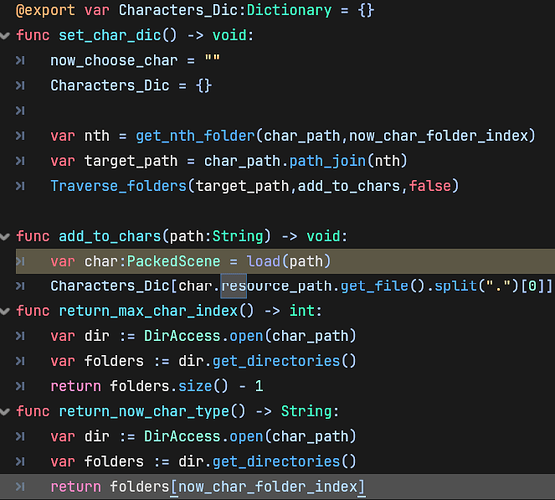This screenshot has height=500, width=555.
Task: Click the split method call
Action: [x=456, y=286]
